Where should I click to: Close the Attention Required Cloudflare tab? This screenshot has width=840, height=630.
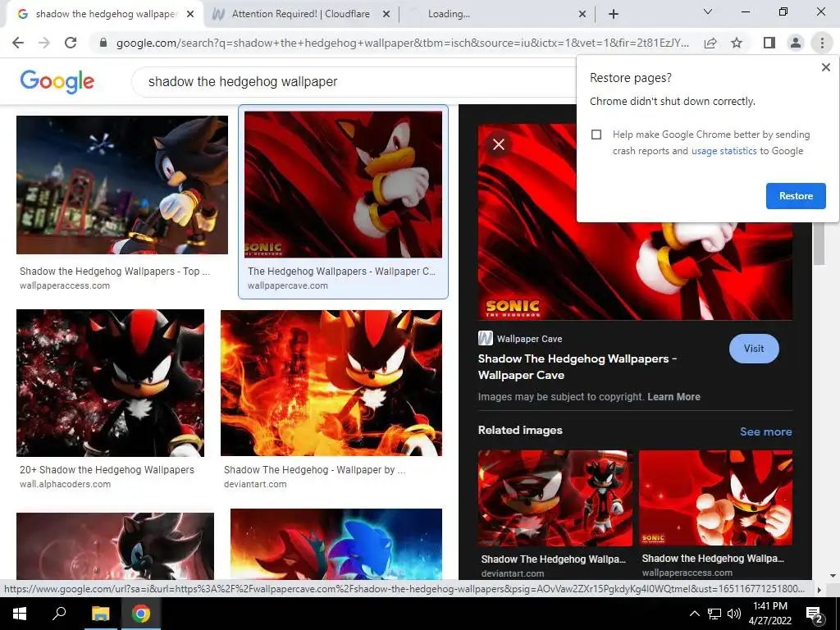pyautogui.click(x=386, y=14)
